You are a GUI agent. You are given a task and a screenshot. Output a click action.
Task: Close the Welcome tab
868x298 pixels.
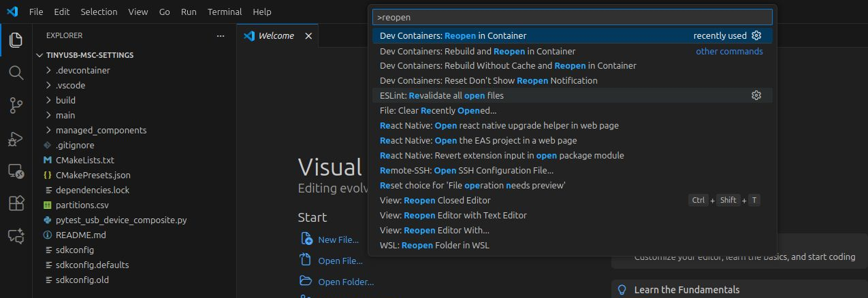pos(308,36)
